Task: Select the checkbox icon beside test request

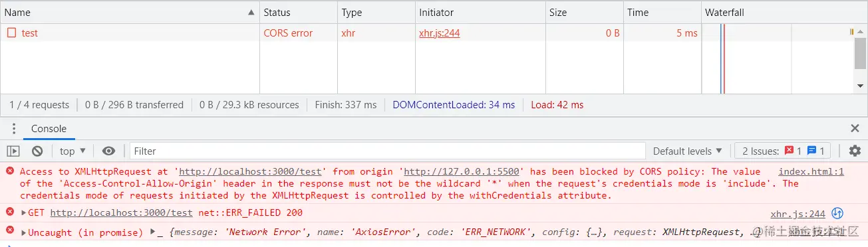Action: click(x=12, y=33)
